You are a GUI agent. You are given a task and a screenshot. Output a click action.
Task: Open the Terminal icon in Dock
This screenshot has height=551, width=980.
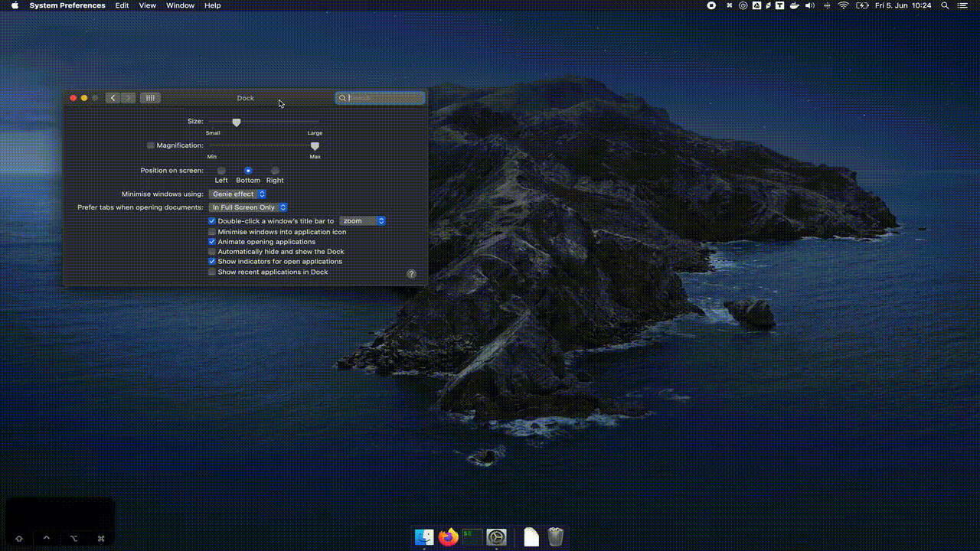(472, 537)
